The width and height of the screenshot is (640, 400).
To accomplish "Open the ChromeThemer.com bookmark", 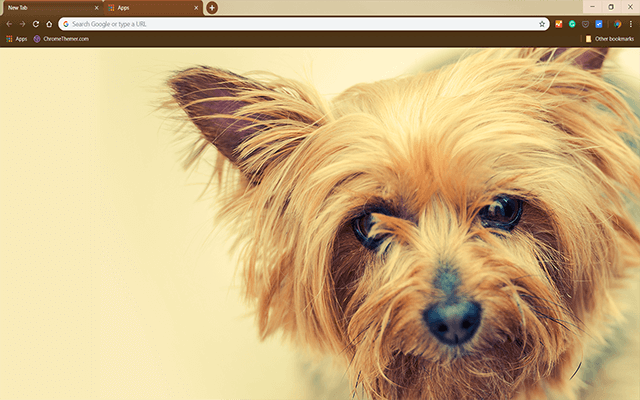I will (61, 39).
